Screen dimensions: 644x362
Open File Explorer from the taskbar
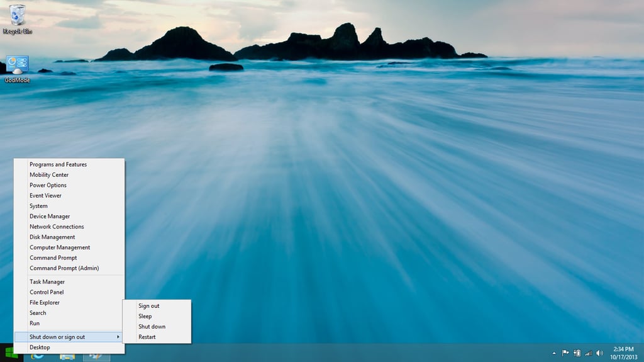(67, 357)
